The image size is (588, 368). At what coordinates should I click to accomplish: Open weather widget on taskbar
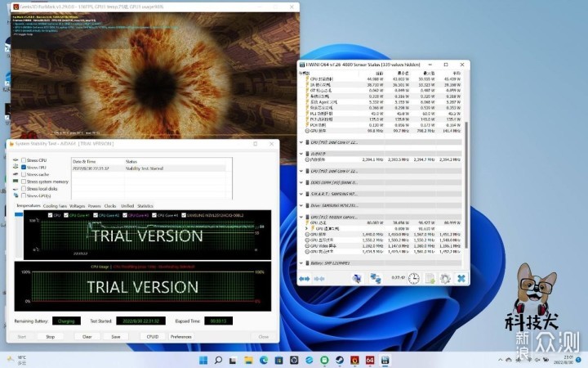tap(17, 360)
